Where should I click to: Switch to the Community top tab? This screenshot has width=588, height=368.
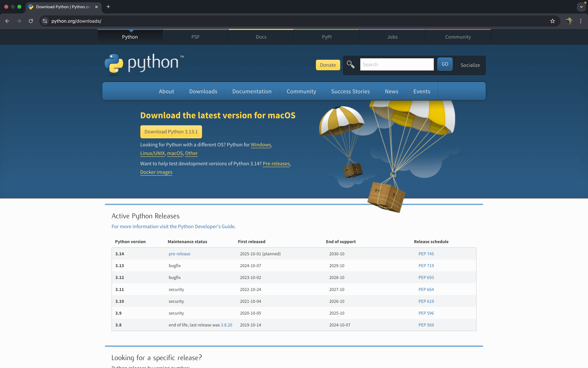[458, 37]
